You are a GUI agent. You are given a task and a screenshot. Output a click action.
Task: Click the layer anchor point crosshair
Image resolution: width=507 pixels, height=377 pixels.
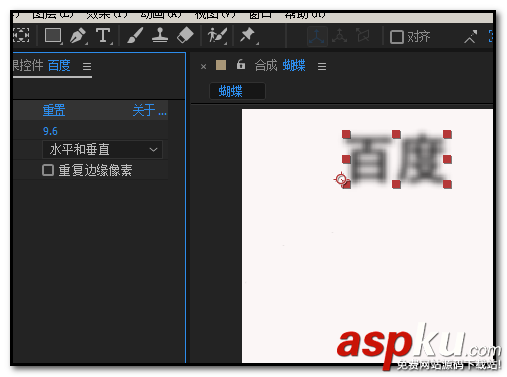coord(341,179)
